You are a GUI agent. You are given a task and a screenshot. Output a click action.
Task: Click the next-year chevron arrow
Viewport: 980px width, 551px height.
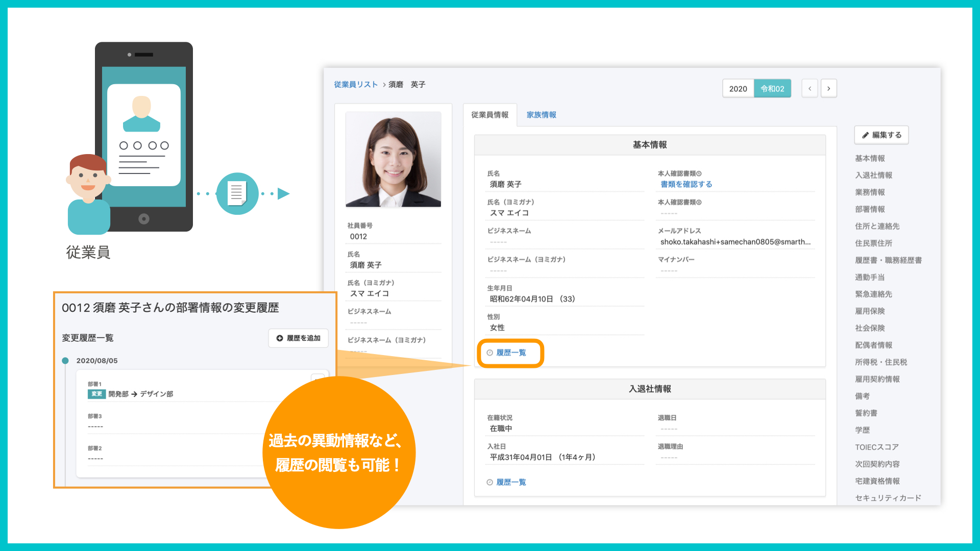828,88
